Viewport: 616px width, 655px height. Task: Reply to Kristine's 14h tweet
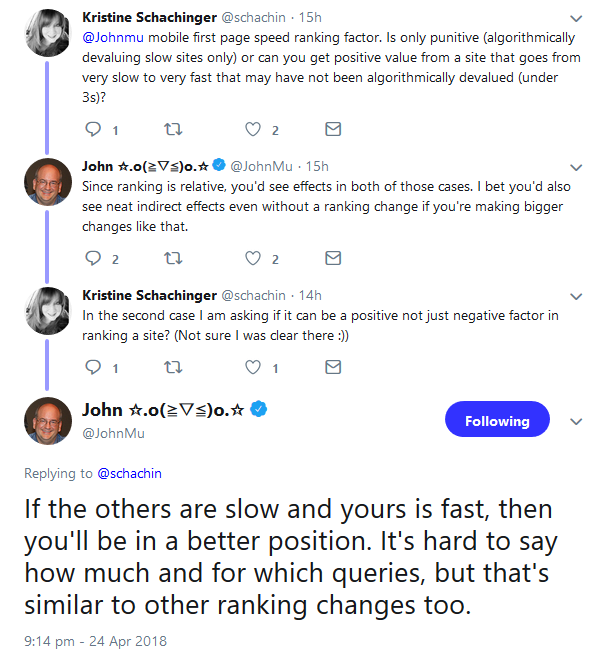pos(93,367)
